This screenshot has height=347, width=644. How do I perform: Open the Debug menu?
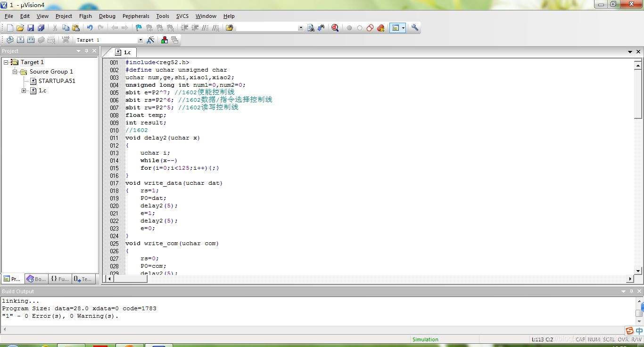tap(107, 16)
